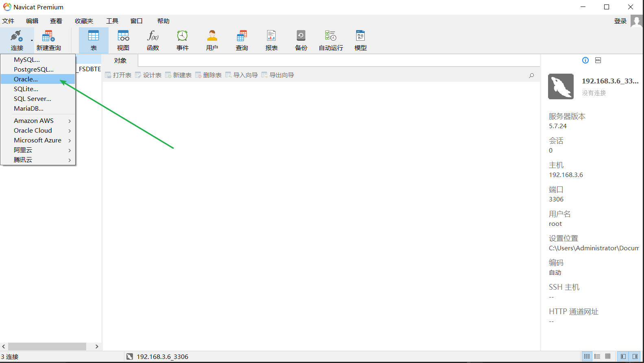Choose PostgreSQL... from connection list
The height and width of the screenshot is (363, 644).
click(x=38, y=70)
